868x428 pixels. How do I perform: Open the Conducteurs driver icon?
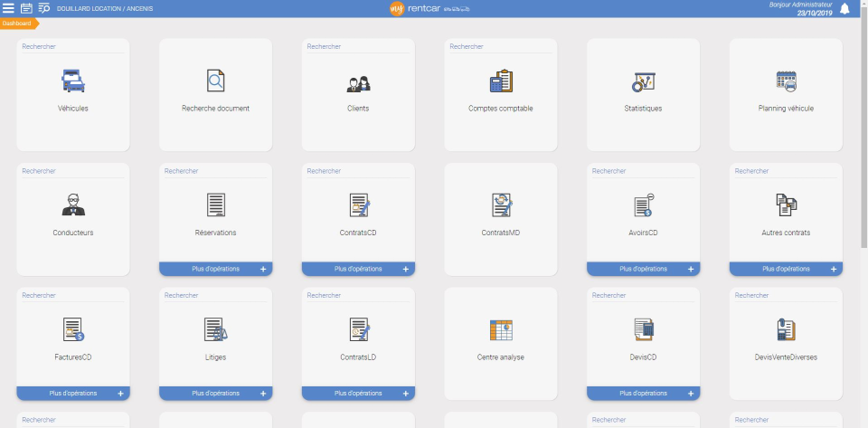(x=73, y=204)
